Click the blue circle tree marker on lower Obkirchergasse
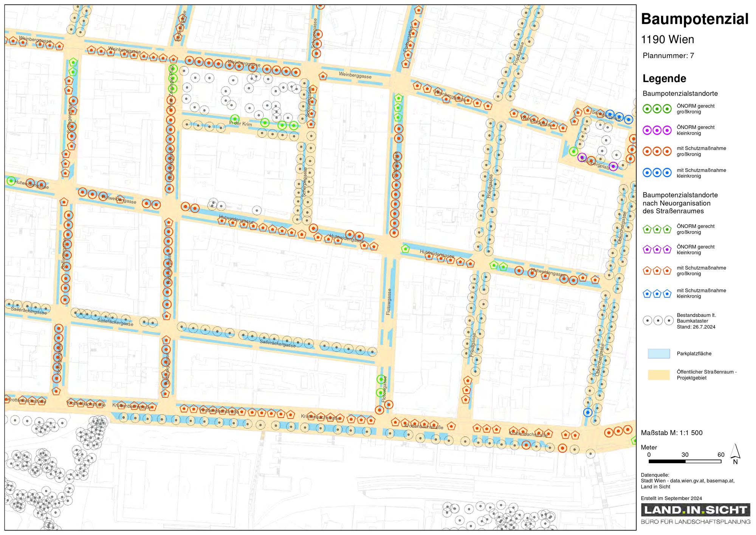The height and width of the screenshot is (535, 756). tap(587, 412)
